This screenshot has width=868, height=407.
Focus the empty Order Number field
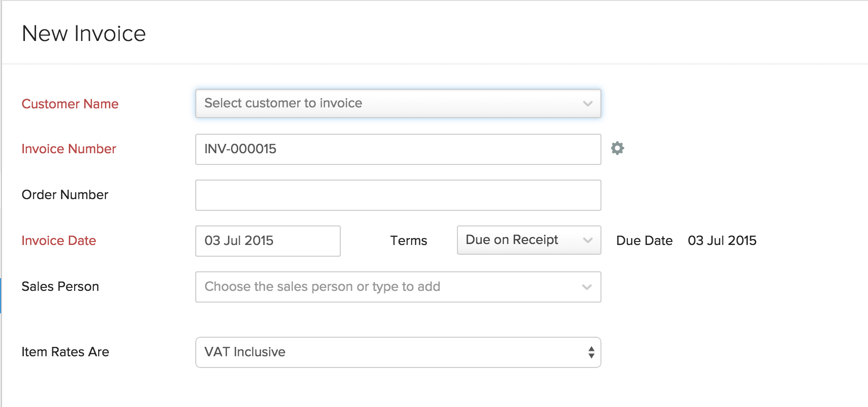click(398, 195)
